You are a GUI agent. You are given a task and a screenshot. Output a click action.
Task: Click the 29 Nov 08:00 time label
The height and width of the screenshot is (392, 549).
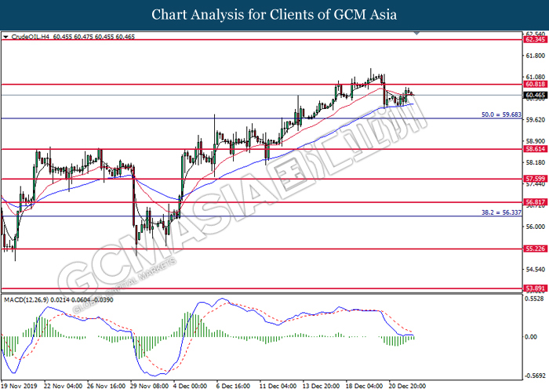tap(149, 386)
